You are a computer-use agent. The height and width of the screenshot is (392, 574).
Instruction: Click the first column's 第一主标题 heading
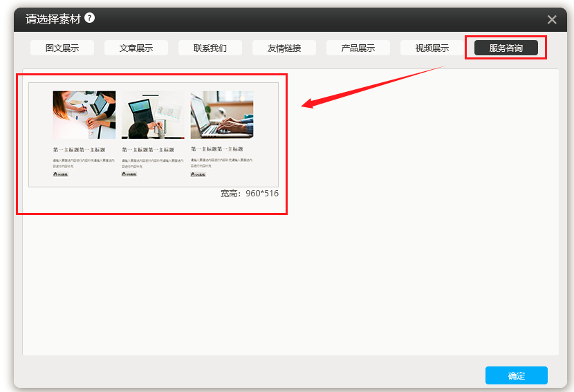(79, 149)
